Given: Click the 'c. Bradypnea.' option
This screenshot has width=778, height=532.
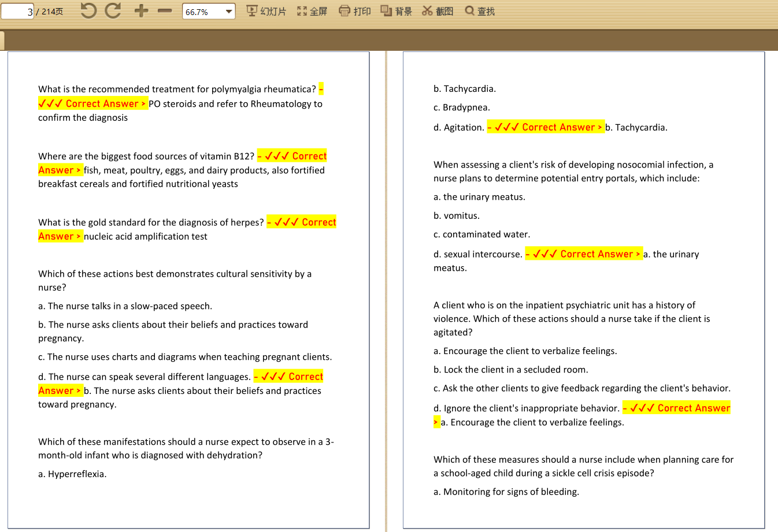Looking at the screenshot, I should coord(462,107).
